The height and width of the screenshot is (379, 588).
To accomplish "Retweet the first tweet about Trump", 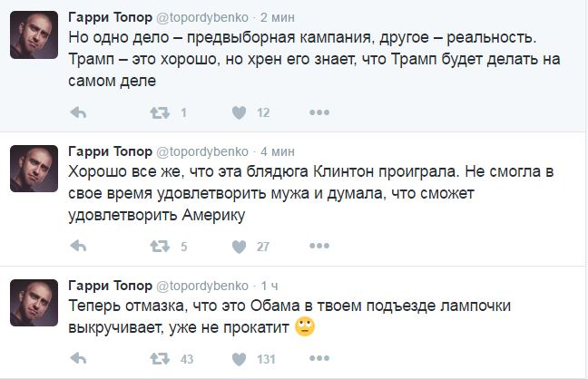I will click(x=159, y=112).
